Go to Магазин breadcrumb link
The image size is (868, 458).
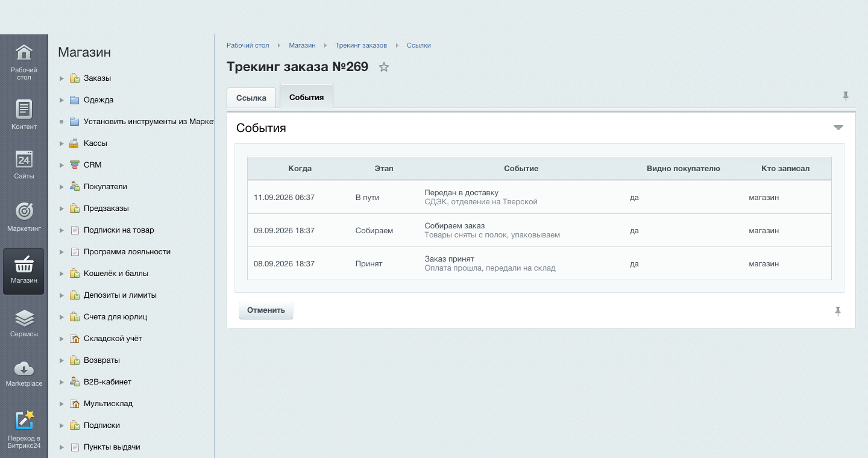(302, 45)
